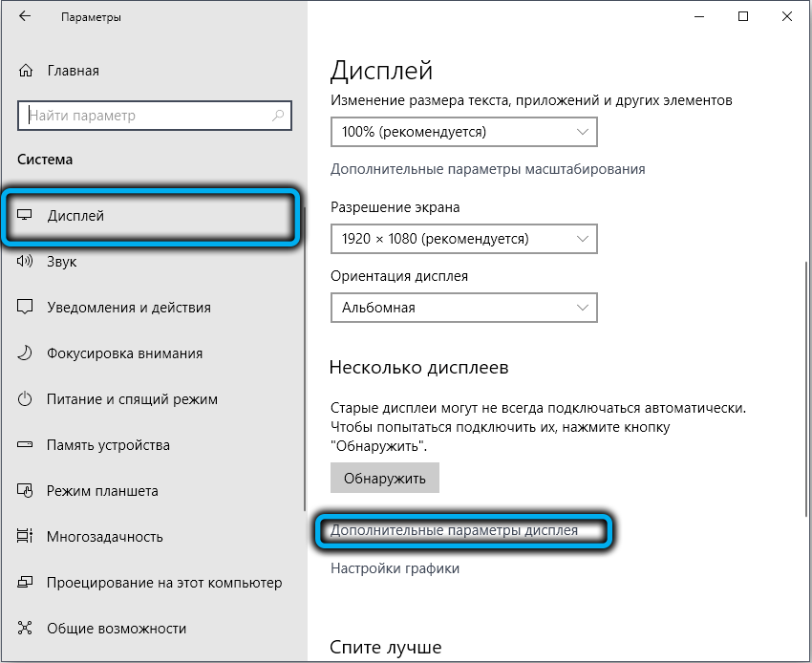The height and width of the screenshot is (663, 812).
Task: Click the back arrow icon
Action: coord(25,17)
